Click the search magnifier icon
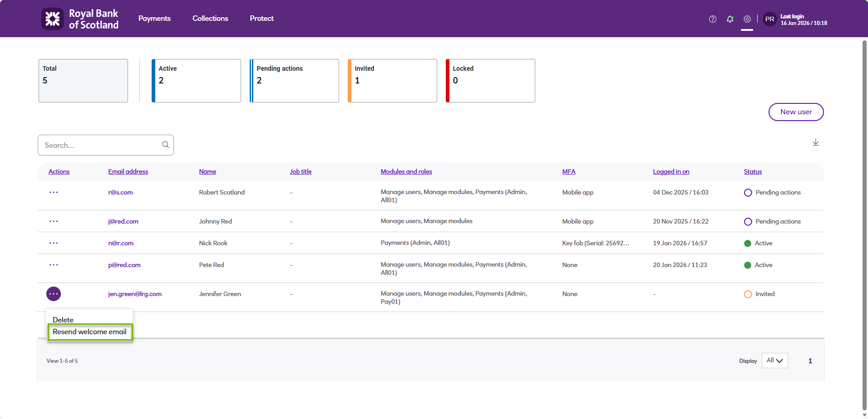 [166, 145]
